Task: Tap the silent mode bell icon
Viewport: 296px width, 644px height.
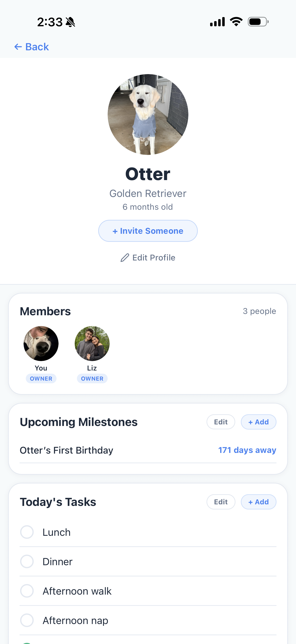Action: (70, 22)
